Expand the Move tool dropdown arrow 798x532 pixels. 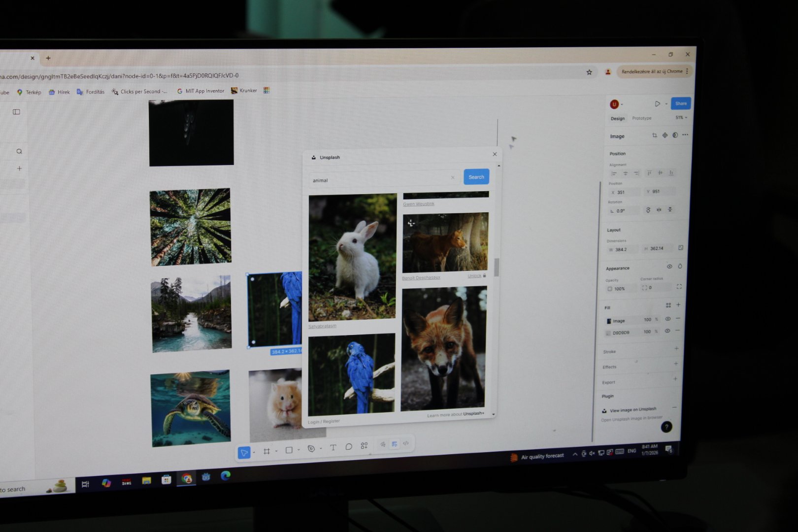[254, 452]
